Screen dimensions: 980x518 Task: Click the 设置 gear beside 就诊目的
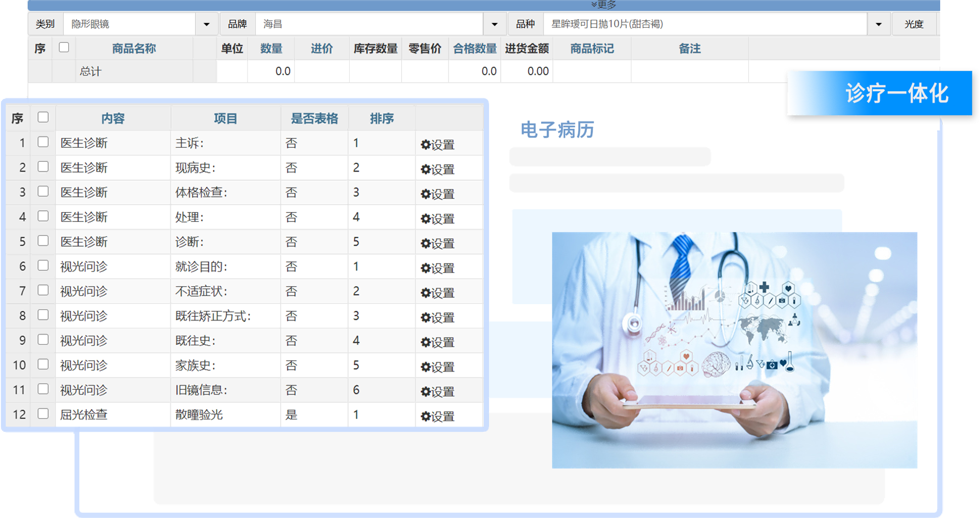[x=437, y=268]
